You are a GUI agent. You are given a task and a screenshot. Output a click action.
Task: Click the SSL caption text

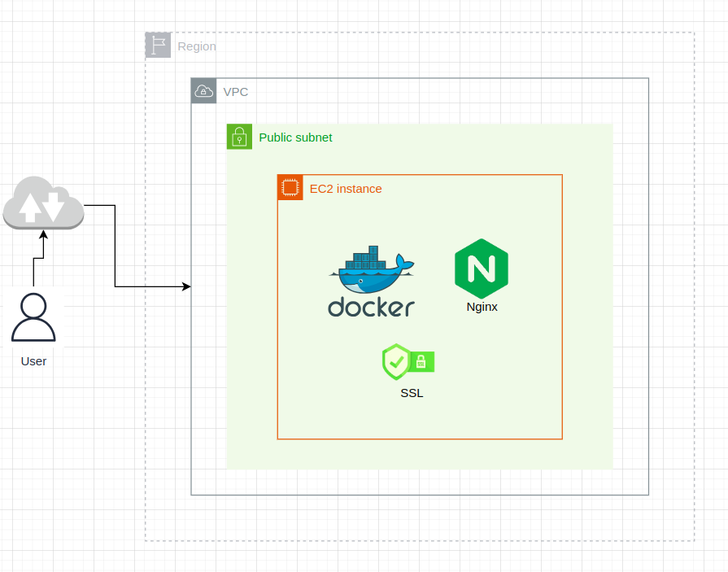pyautogui.click(x=412, y=393)
